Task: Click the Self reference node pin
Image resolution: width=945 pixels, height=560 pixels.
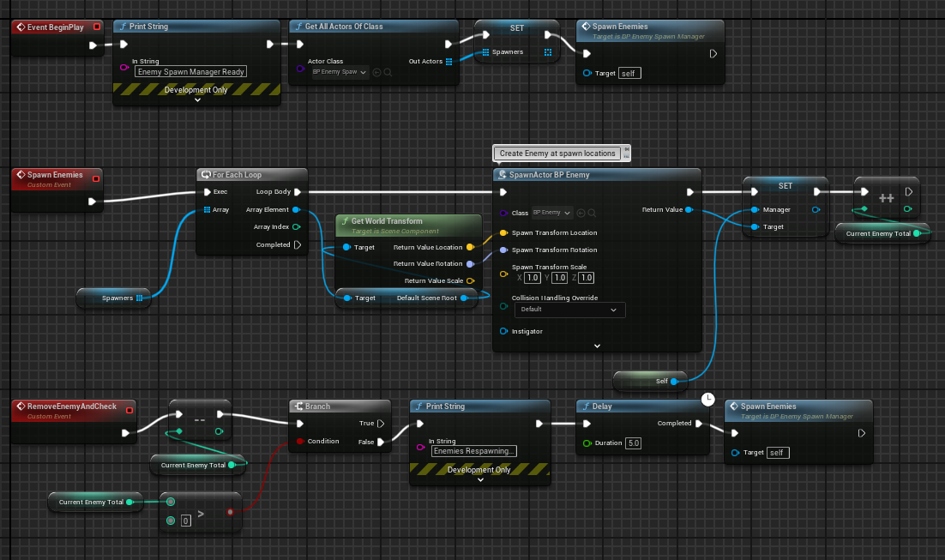Action: (x=674, y=382)
